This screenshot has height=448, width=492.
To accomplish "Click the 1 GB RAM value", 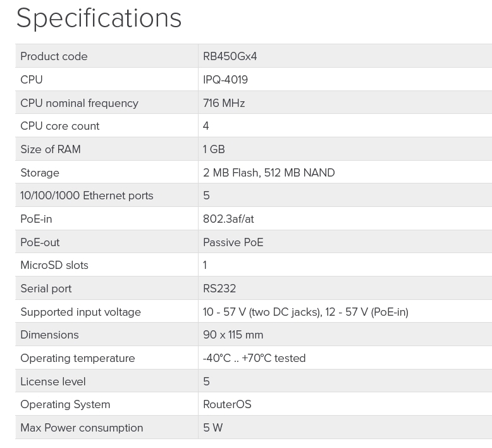I will [x=214, y=149].
